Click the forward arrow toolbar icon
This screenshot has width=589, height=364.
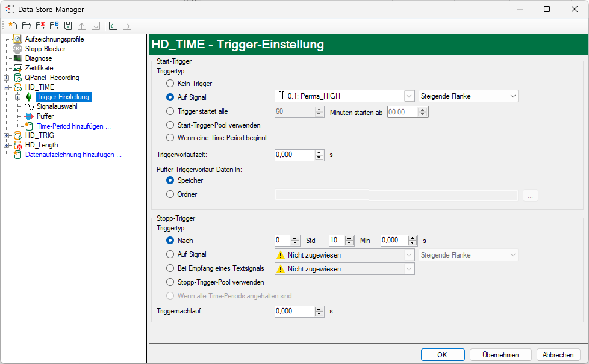click(127, 25)
